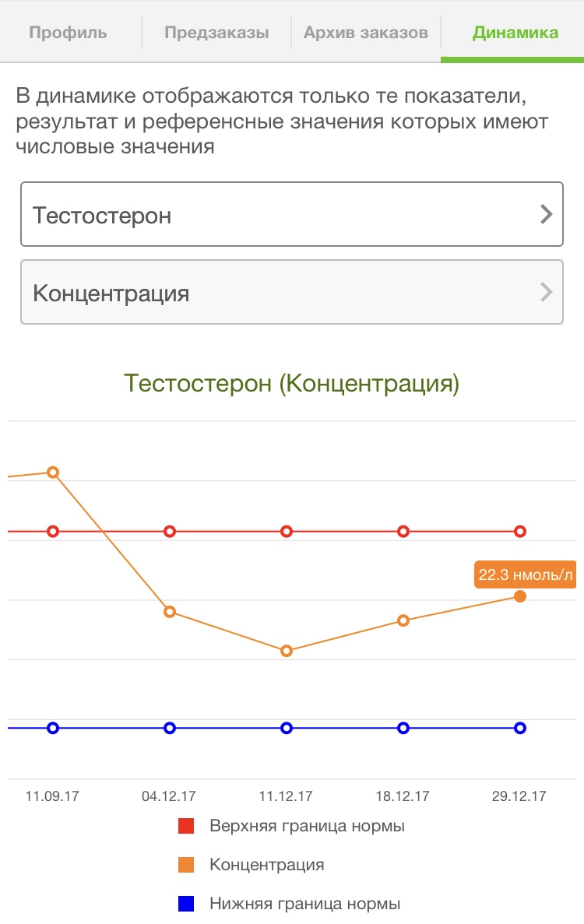Click the filled orange point for 29.12.17

(520, 596)
